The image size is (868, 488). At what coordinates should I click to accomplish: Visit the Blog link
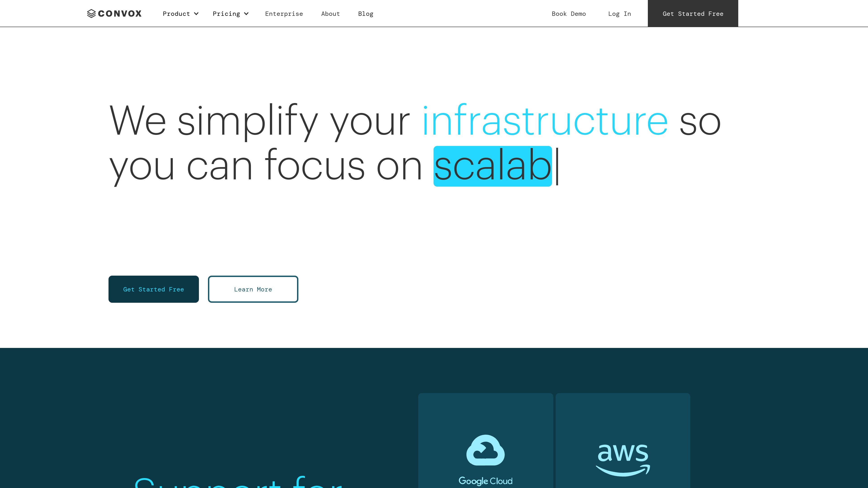(x=366, y=14)
